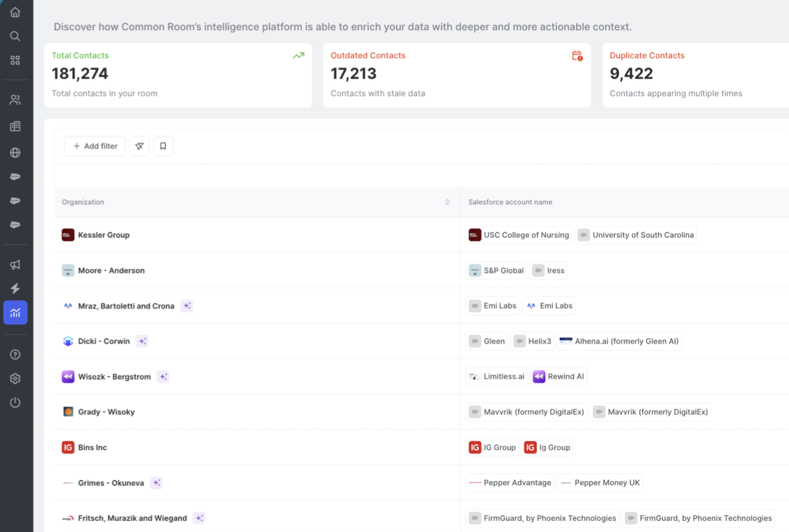789x532 pixels.
Task: Click the Wisozk - Bergstrom organization name
Action: point(114,377)
